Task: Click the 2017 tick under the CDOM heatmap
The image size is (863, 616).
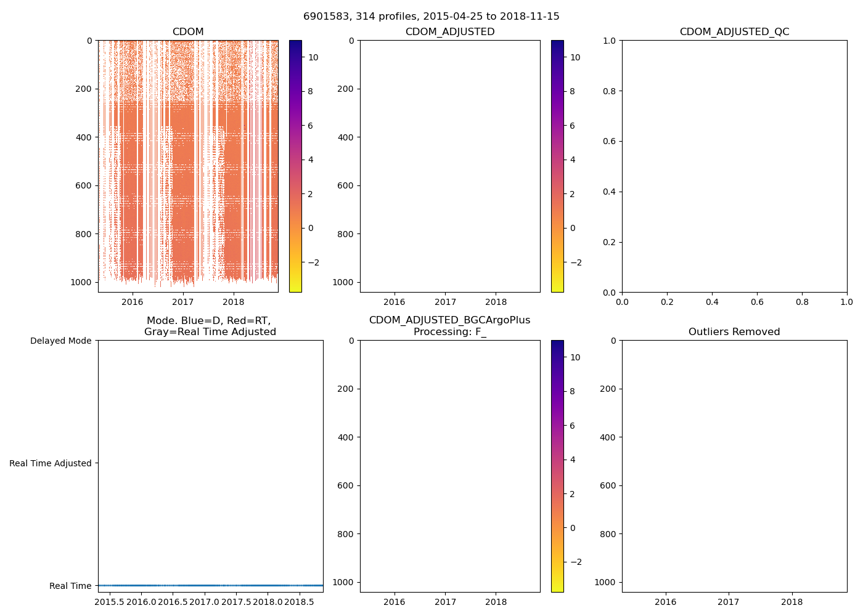Action: [183, 302]
